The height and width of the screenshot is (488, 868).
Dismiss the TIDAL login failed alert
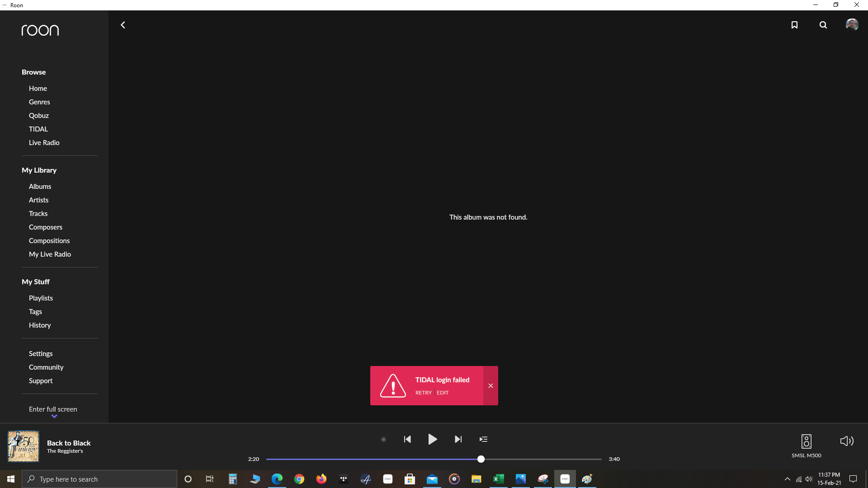tap(491, 385)
